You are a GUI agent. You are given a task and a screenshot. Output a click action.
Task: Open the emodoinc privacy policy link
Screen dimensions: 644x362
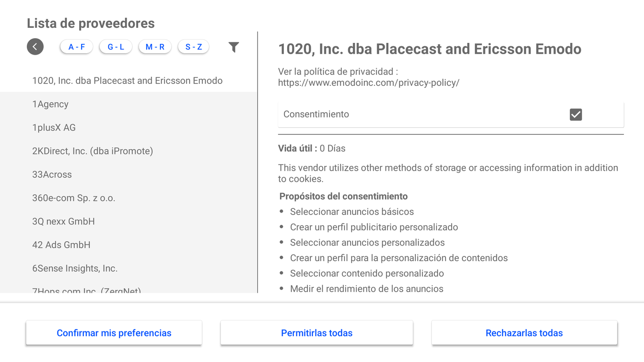pyautogui.click(x=368, y=83)
